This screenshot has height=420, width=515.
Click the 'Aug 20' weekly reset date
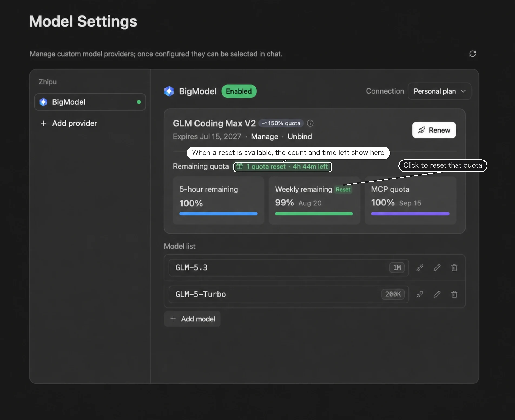coord(310,203)
